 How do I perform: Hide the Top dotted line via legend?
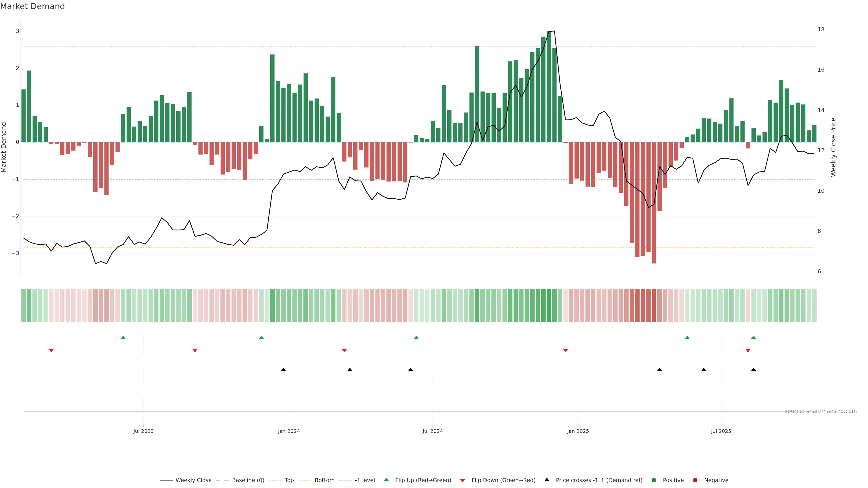(289, 480)
